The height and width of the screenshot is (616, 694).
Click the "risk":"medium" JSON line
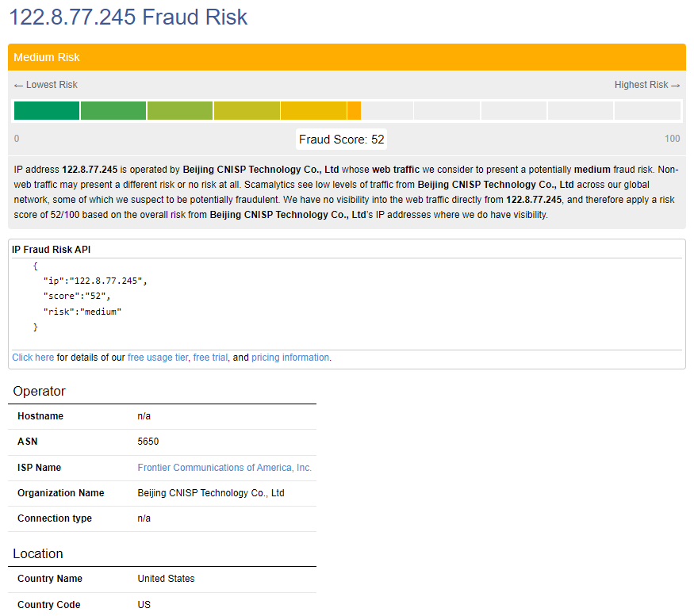coord(82,312)
